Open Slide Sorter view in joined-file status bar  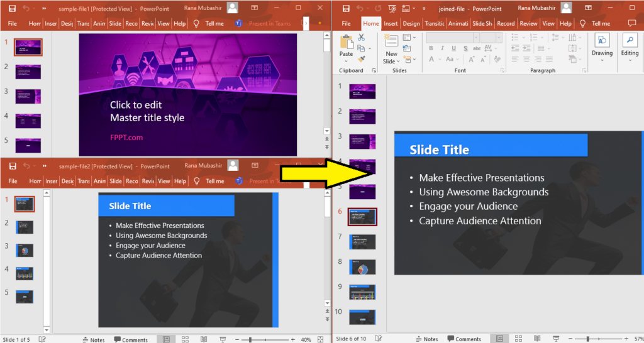pyautogui.click(x=518, y=339)
